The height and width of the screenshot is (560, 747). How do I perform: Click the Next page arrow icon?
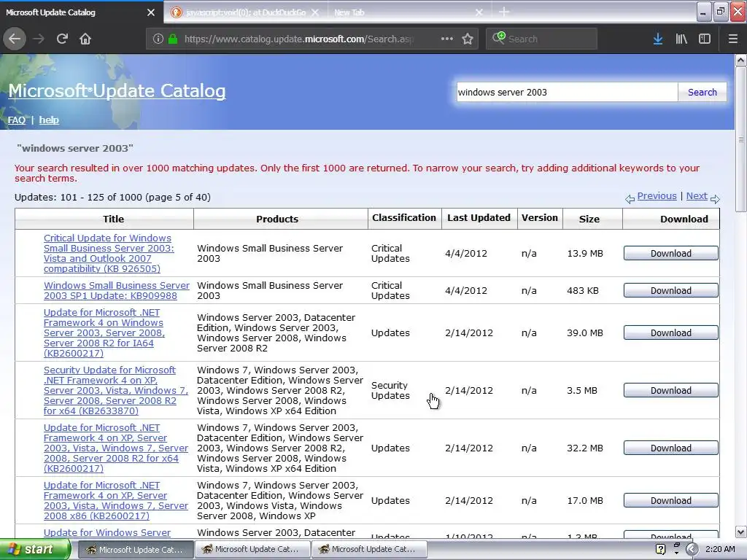point(715,198)
